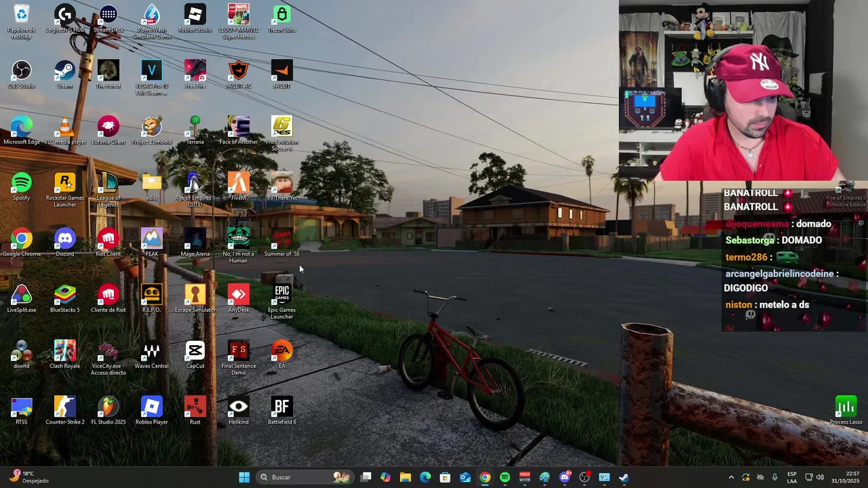Open the Logitech G HUB desktop shortcut

[65, 18]
